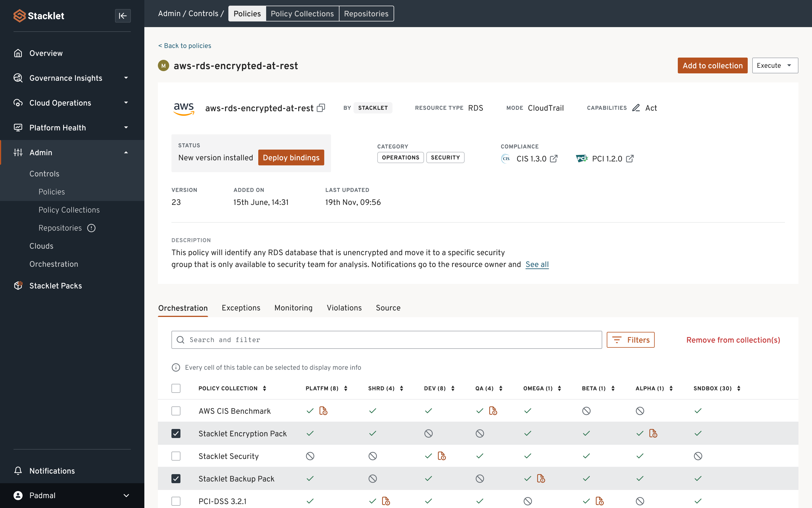The height and width of the screenshot is (508, 812).
Task: Uncheck the Stacklet Encryption Pack checkbox
Action: (176, 433)
